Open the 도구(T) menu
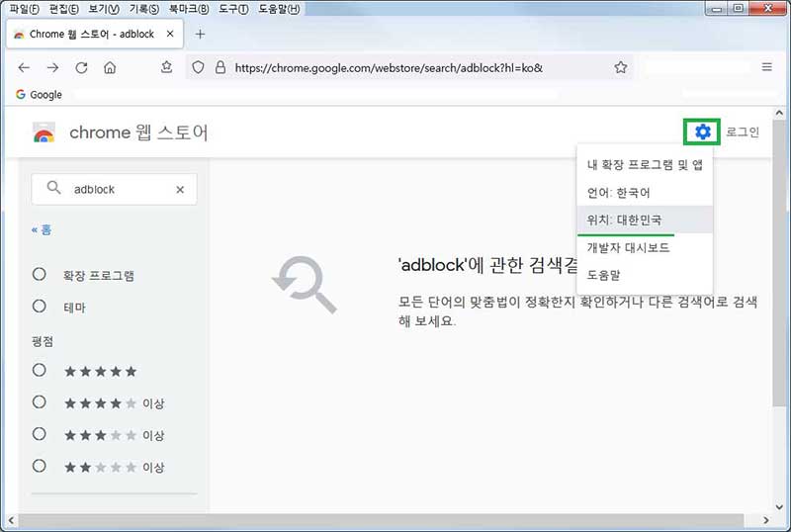This screenshot has width=791, height=532. (x=233, y=9)
